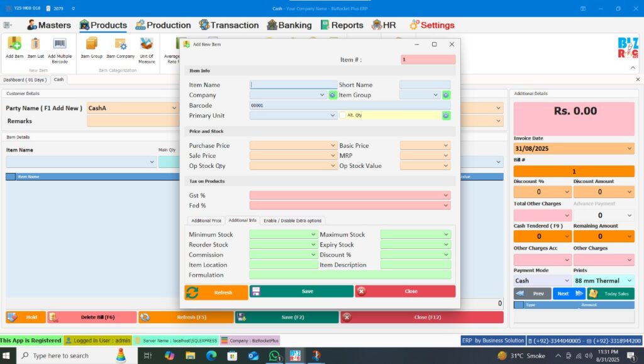Screen dimensions: 644x364
Task: Expand the Primary Unit dropdown
Action: coord(333,116)
